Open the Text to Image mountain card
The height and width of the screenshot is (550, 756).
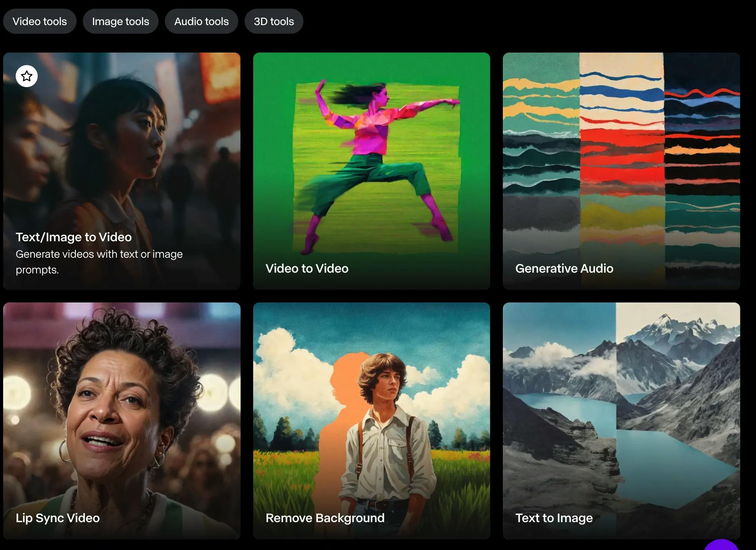621,412
